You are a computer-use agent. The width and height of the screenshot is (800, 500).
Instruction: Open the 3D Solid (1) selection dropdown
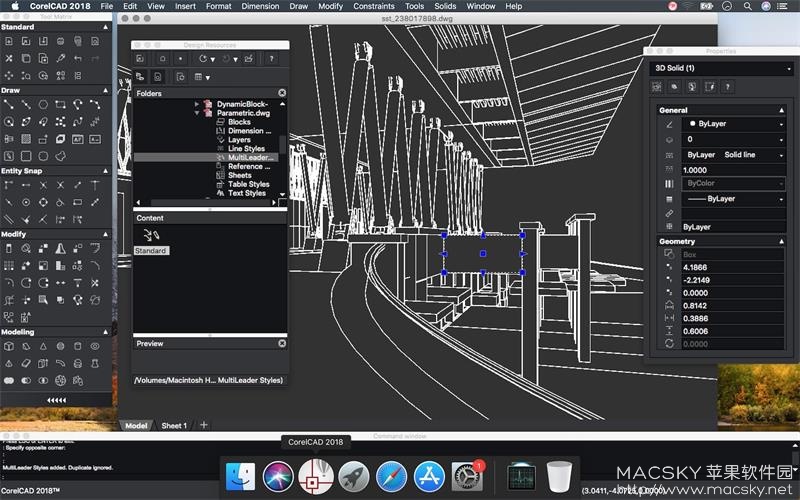pos(721,68)
